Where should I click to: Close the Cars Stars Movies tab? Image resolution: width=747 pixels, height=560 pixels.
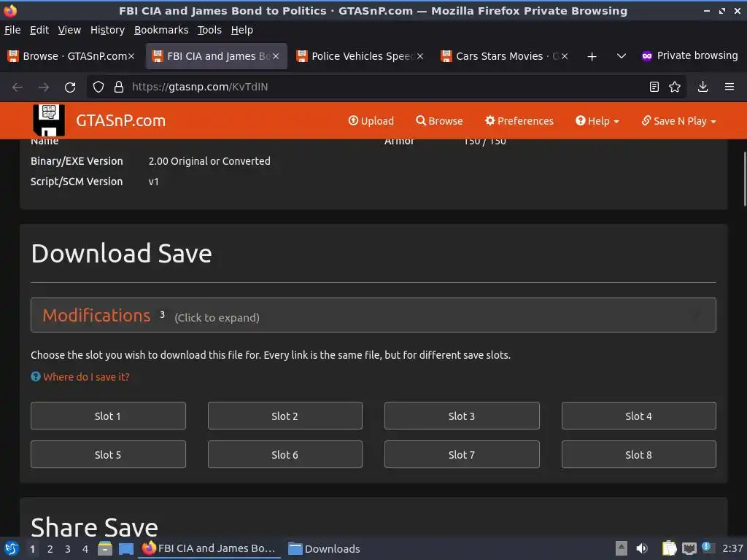565,56
